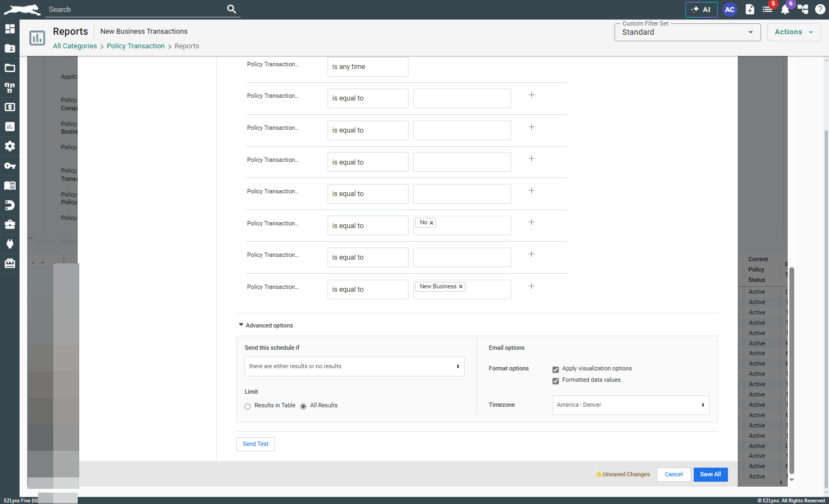The image size is (829, 504).
Task: Open the dollar sign billing icon in the sidebar
Action: click(10, 107)
